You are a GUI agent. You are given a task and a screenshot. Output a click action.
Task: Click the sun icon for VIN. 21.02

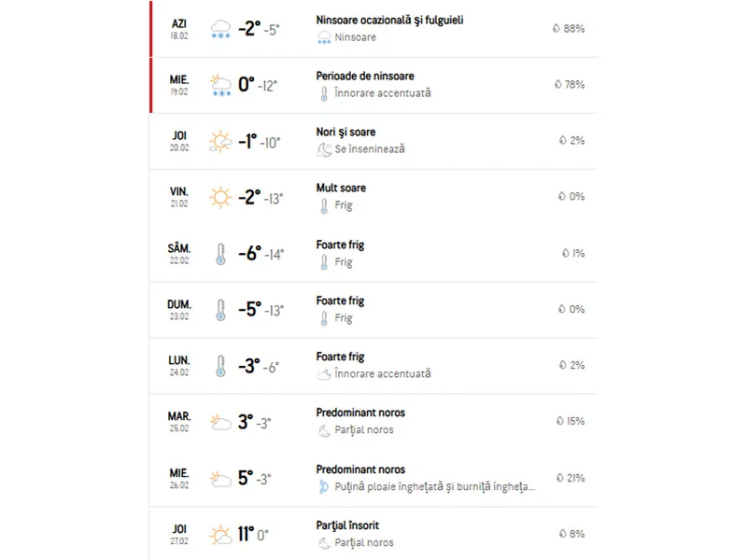pyautogui.click(x=220, y=197)
